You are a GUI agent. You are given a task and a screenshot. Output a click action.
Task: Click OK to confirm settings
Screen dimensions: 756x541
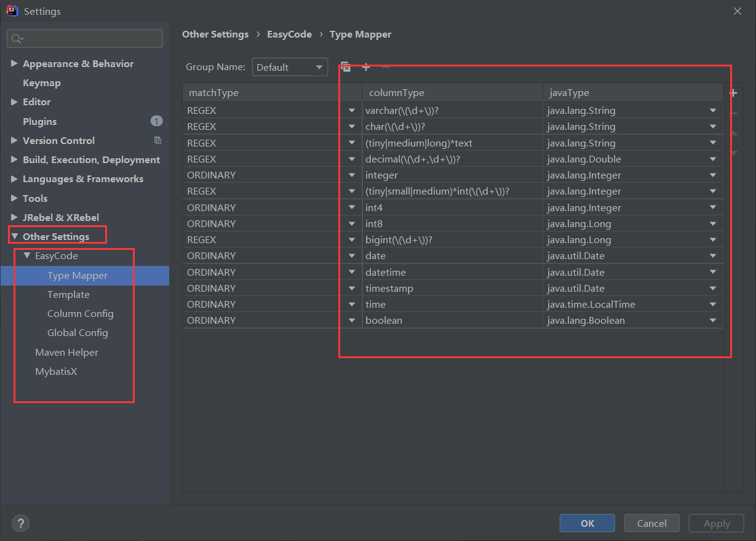587,523
